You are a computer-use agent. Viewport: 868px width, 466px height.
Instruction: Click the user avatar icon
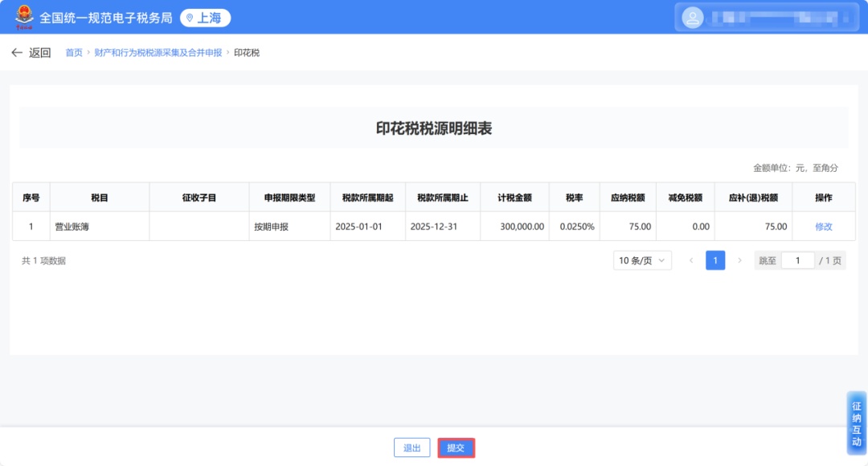(692, 17)
